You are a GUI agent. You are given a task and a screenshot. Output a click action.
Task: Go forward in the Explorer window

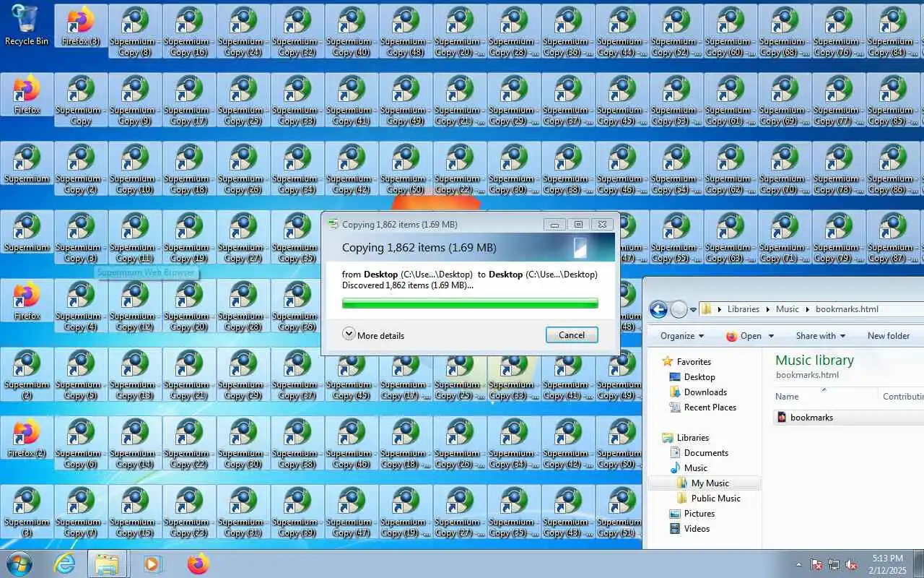679,309
